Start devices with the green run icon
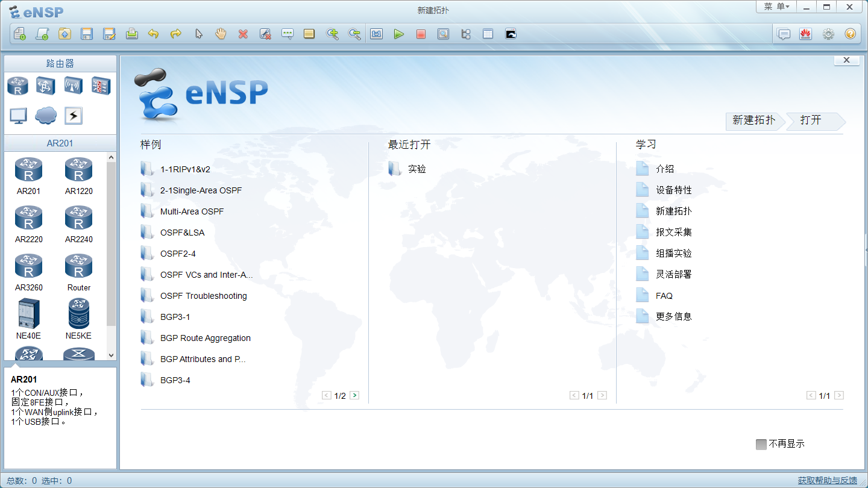The height and width of the screenshot is (488, 868). pos(399,34)
